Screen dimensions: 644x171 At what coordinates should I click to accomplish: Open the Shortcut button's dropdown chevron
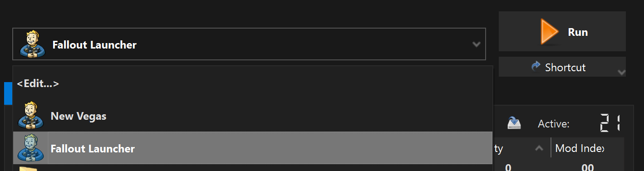pos(621,72)
